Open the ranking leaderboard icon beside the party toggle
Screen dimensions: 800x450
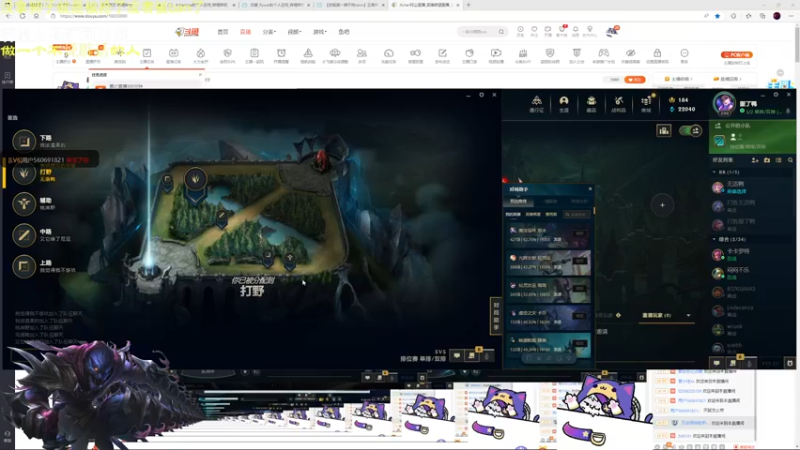[664, 131]
